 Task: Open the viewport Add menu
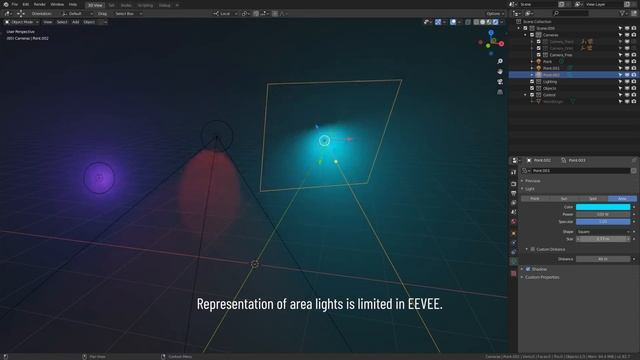(x=76, y=22)
